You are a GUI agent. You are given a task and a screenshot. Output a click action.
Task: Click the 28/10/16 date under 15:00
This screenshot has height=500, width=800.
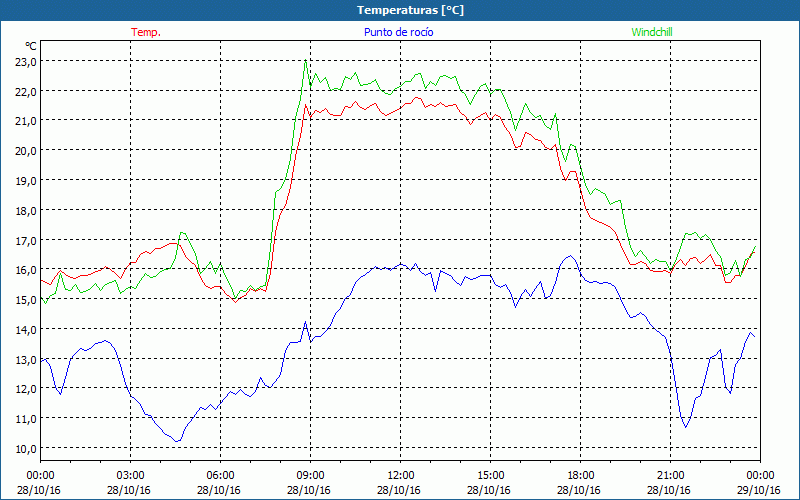[x=489, y=490]
